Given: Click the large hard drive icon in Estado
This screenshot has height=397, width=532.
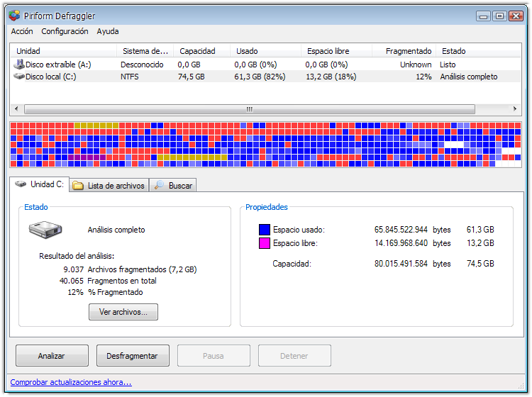Looking at the screenshot, I should [45, 230].
